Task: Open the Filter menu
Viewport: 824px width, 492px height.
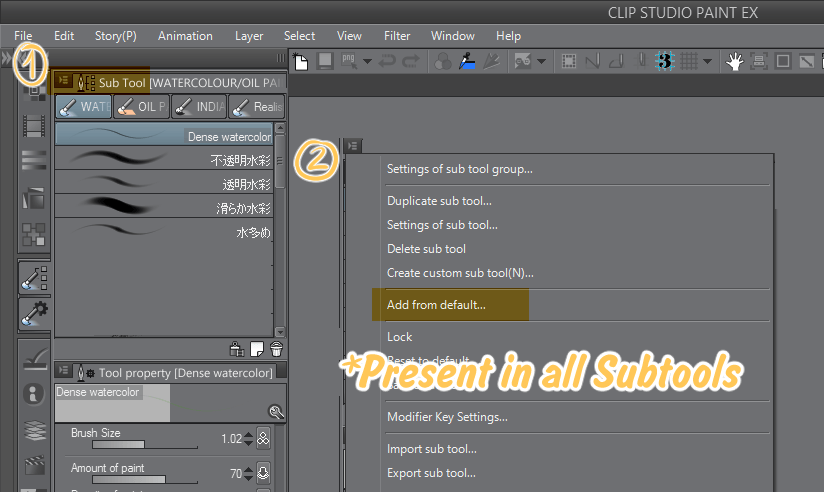Action: tap(396, 36)
